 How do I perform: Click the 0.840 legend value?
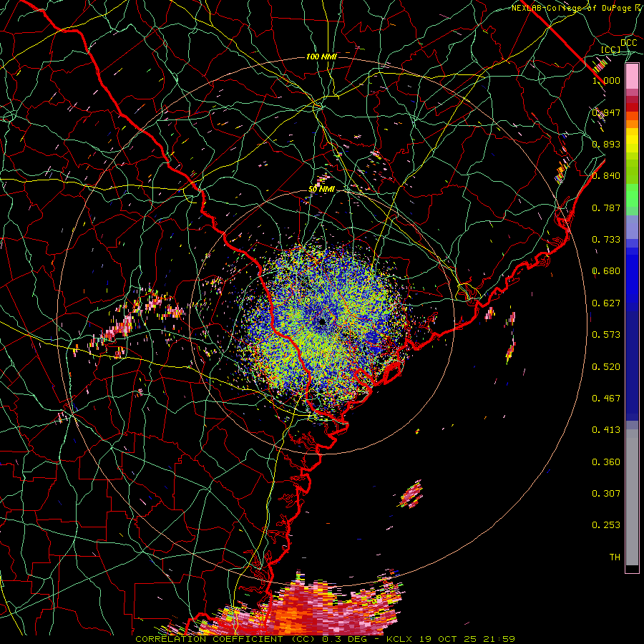point(606,176)
